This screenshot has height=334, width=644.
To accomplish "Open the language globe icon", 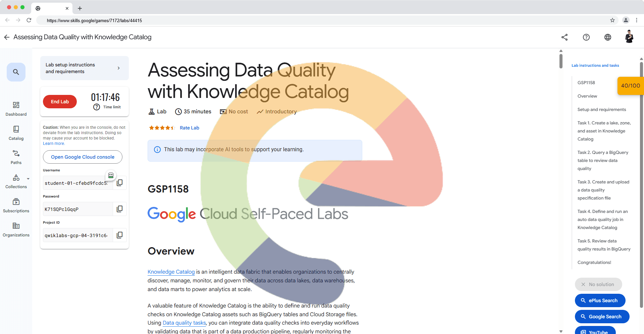I will (607, 37).
